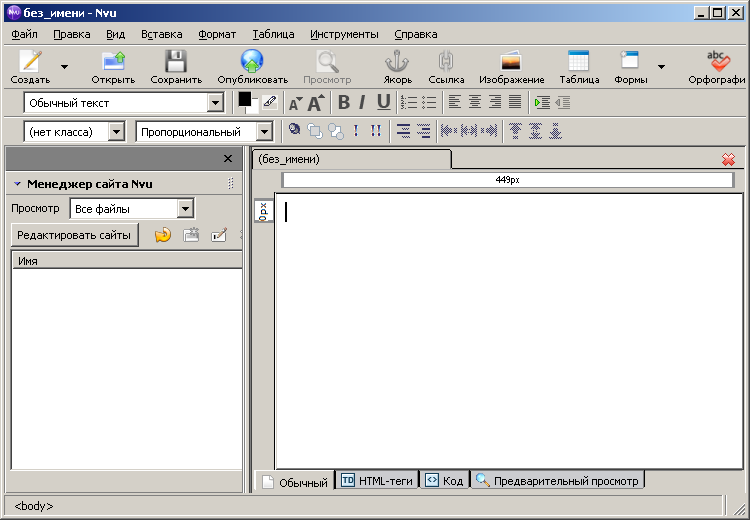Insert an anchor using Якорь icon
750x520 pixels.
397,62
